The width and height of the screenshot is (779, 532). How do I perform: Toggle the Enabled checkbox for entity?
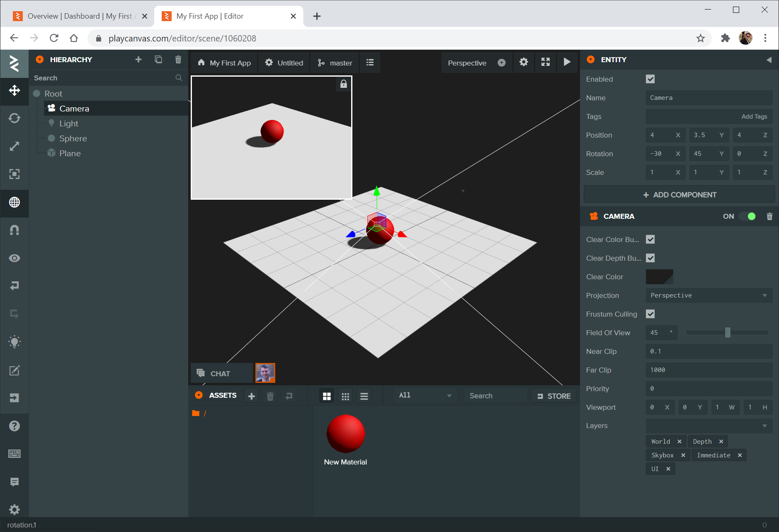point(650,79)
